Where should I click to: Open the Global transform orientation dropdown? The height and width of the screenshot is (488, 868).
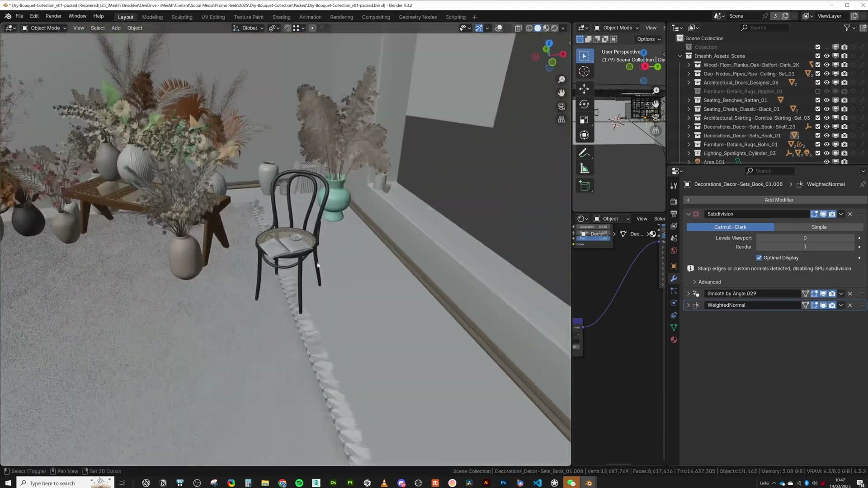click(248, 28)
